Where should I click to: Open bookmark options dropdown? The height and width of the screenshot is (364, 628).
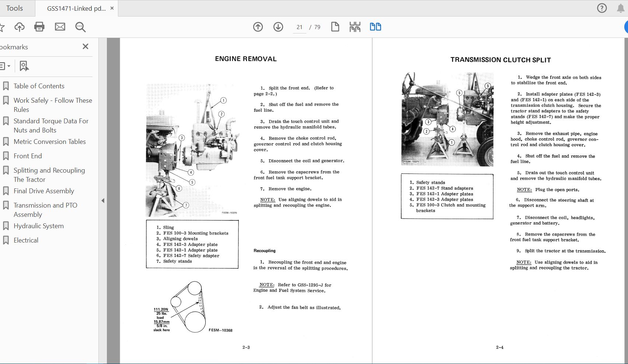click(x=5, y=66)
